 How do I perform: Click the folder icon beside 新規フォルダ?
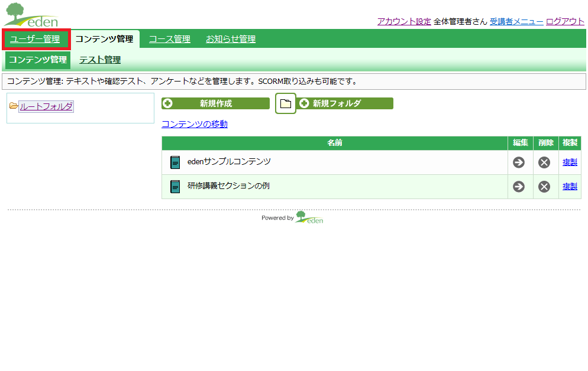click(286, 104)
